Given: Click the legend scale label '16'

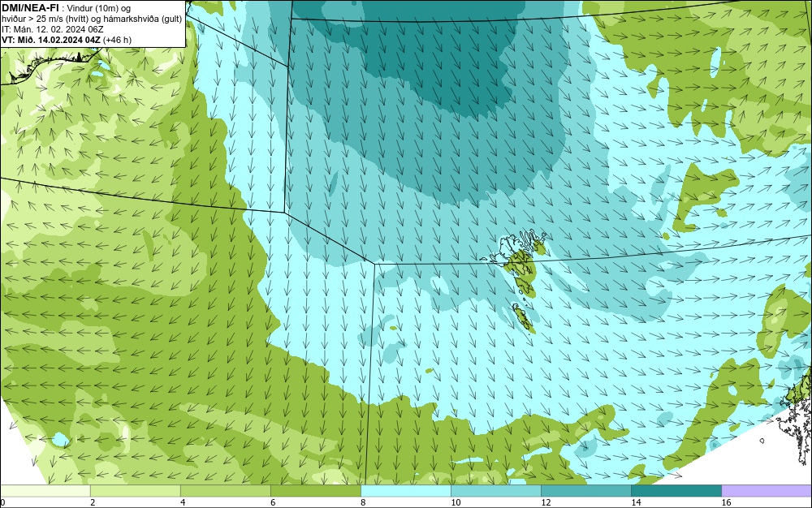Looking at the screenshot, I should click(726, 502).
